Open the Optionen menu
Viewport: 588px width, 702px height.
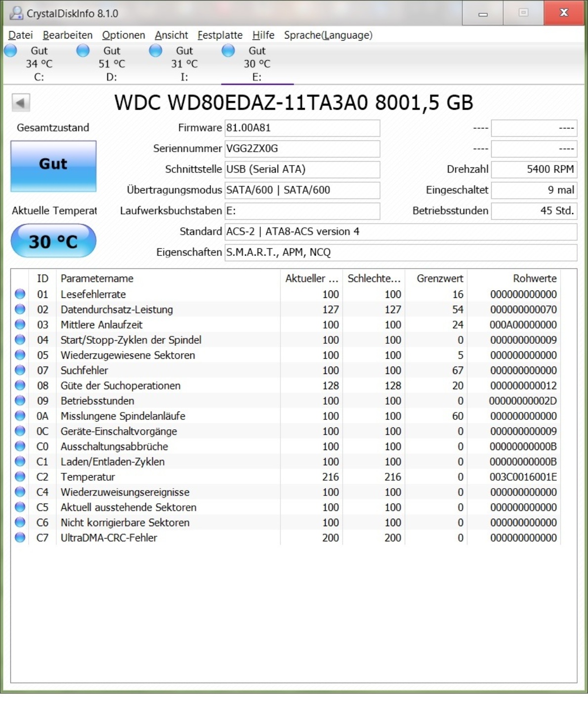[x=124, y=35]
